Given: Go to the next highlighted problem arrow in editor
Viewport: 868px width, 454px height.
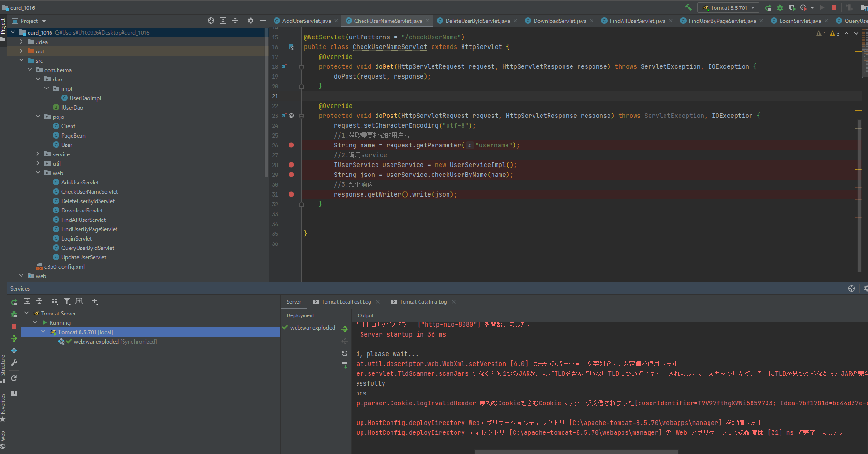Looking at the screenshot, I should pyautogui.click(x=856, y=33).
